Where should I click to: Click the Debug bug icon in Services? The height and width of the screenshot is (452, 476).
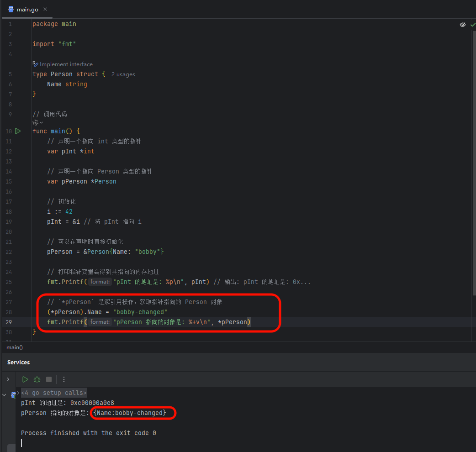[37, 379]
